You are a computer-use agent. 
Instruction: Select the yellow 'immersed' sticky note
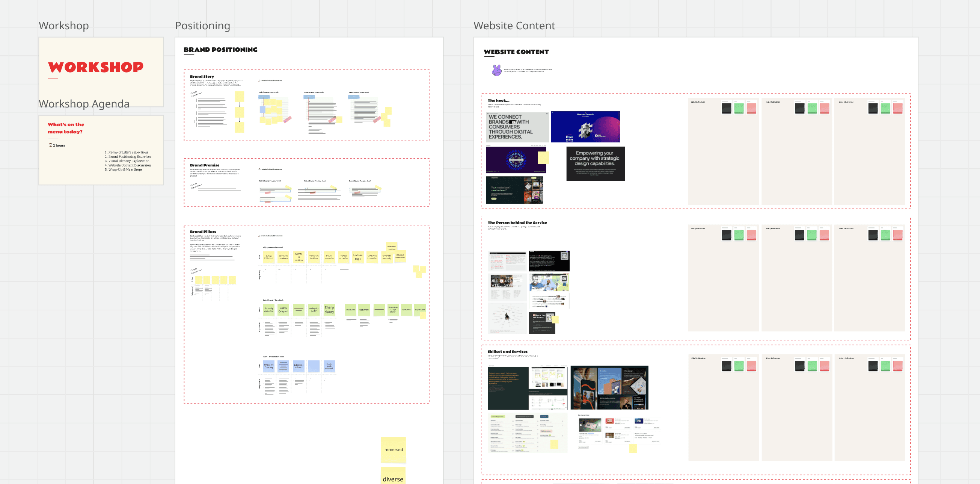tap(393, 450)
